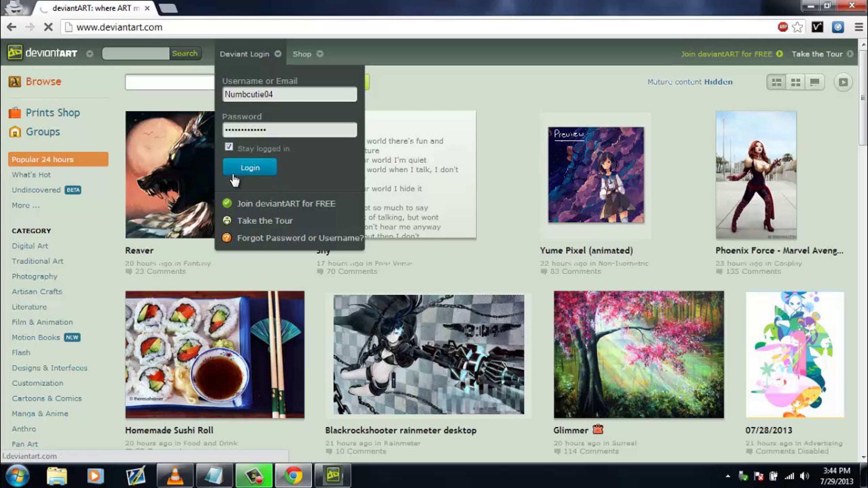
Task: Open the media player taskbar icon
Action: 95,476
